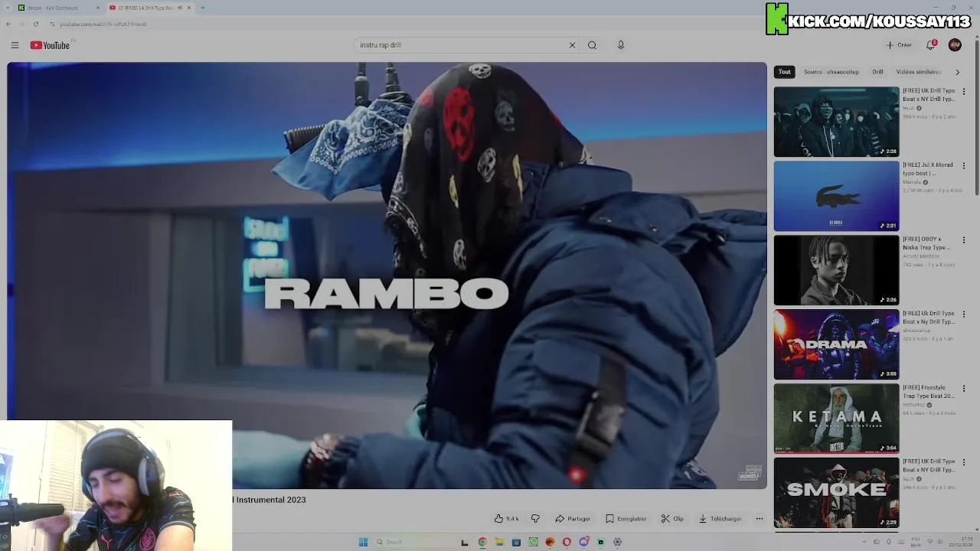This screenshot has height=551, width=980.
Task: Open options for SMOKE video
Action: pyautogui.click(x=964, y=463)
